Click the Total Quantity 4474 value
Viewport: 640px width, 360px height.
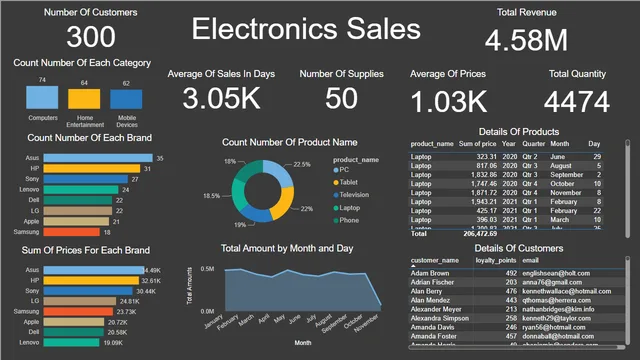click(x=577, y=102)
